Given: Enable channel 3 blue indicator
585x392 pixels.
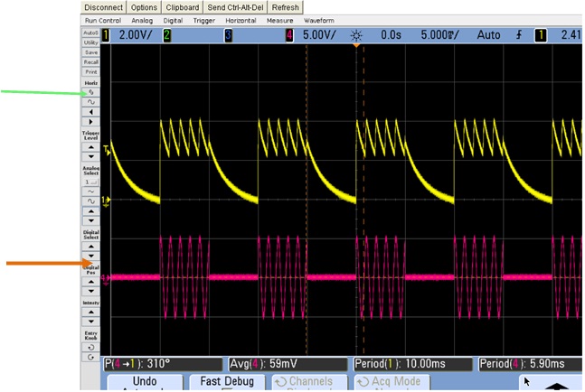Looking at the screenshot, I should pos(228,35).
